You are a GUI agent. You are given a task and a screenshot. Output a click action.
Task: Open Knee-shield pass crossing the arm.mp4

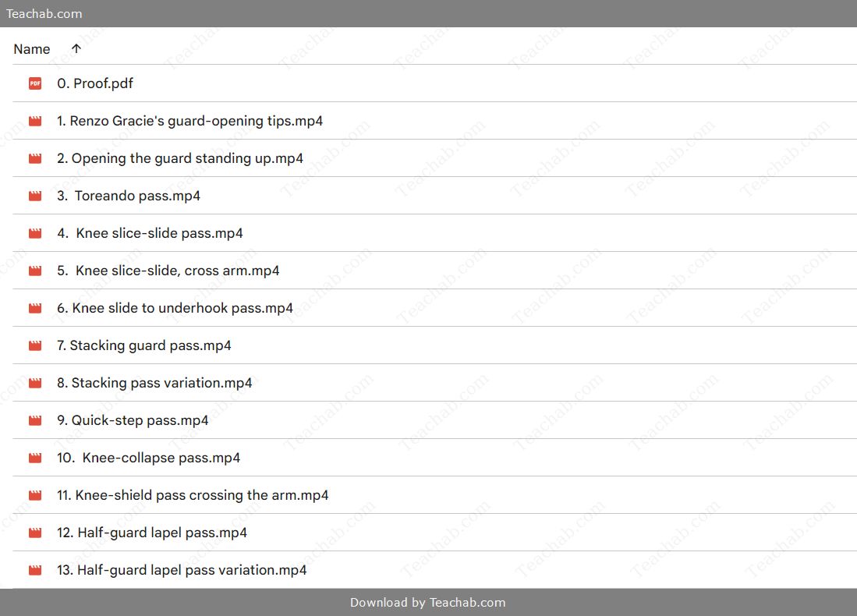tap(193, 495)
